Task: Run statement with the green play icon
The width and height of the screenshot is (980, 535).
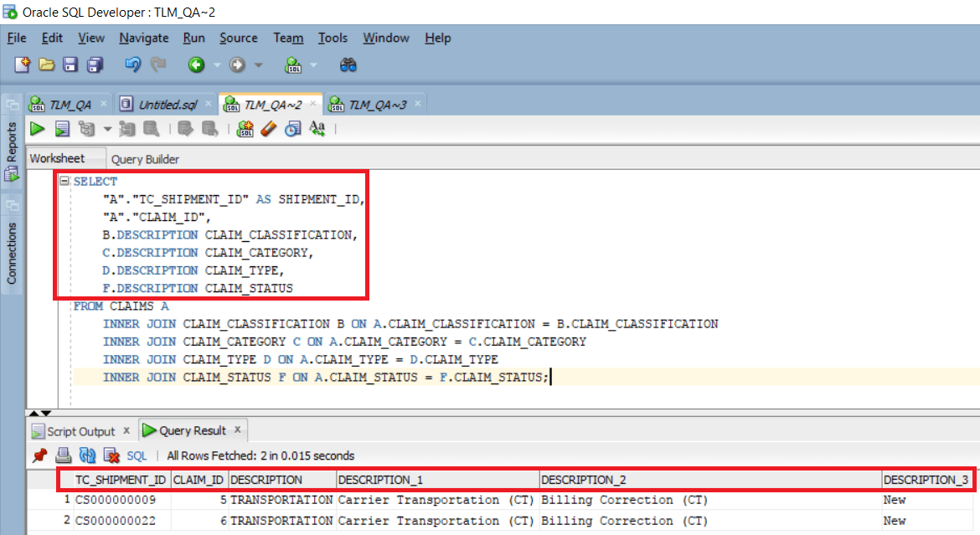Action: pos(38,129)
